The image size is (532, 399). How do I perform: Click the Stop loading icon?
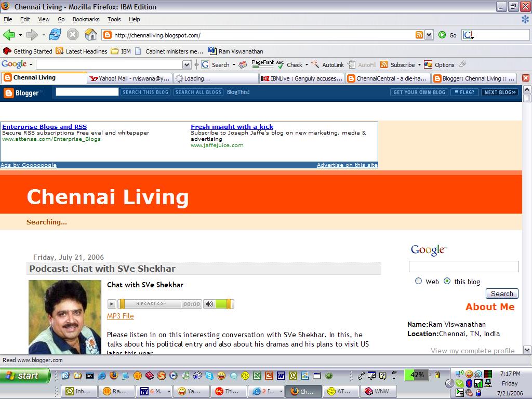tap(73, 35)
